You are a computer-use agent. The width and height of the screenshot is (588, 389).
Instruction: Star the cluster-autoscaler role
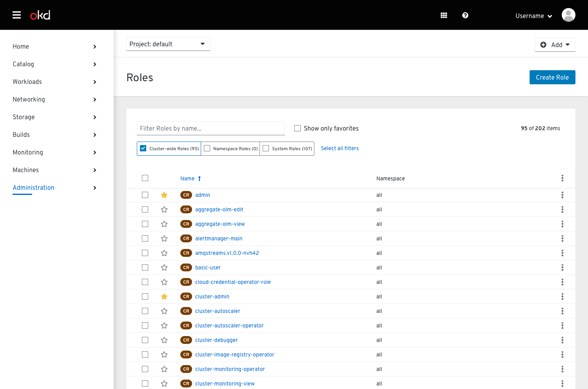(164, 311)
